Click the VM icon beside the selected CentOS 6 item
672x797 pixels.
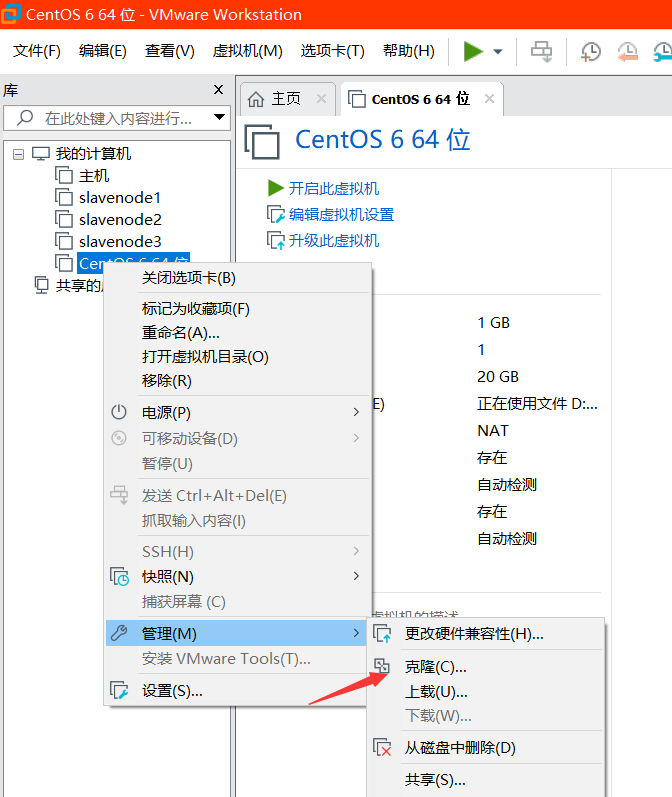click(64, 263)
